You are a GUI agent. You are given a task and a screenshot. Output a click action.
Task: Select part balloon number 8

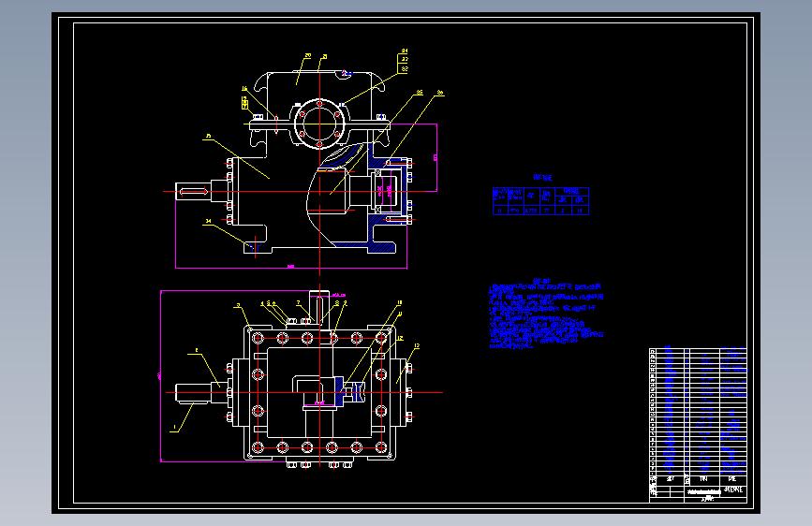[337, 303]
